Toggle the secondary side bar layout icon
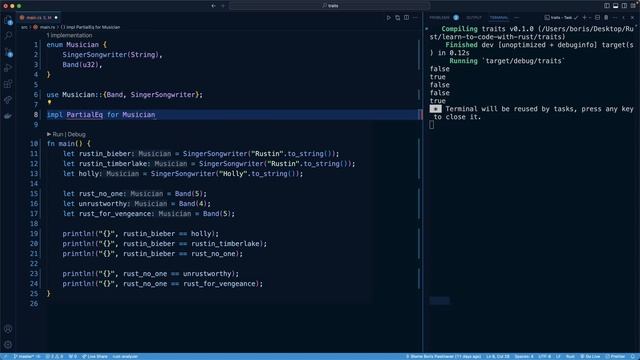 [624, 6]
